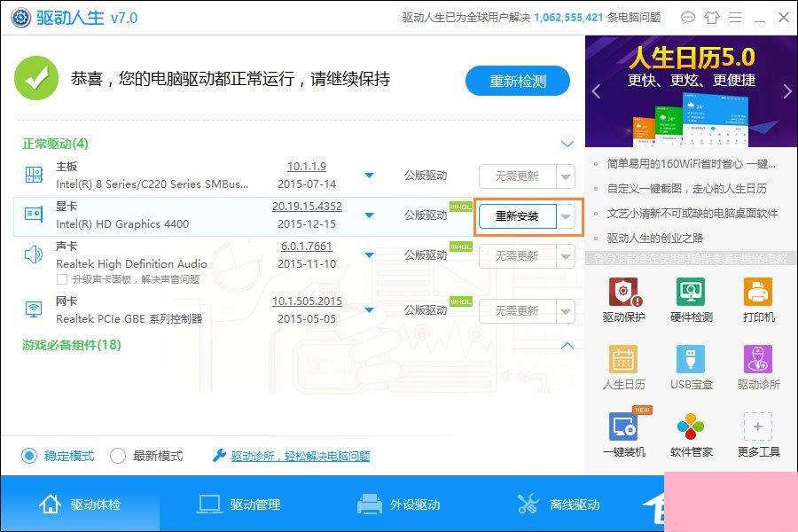
Task: Expand 网卡 driver version dropdown triangle
Action: (x=370, y=309)
